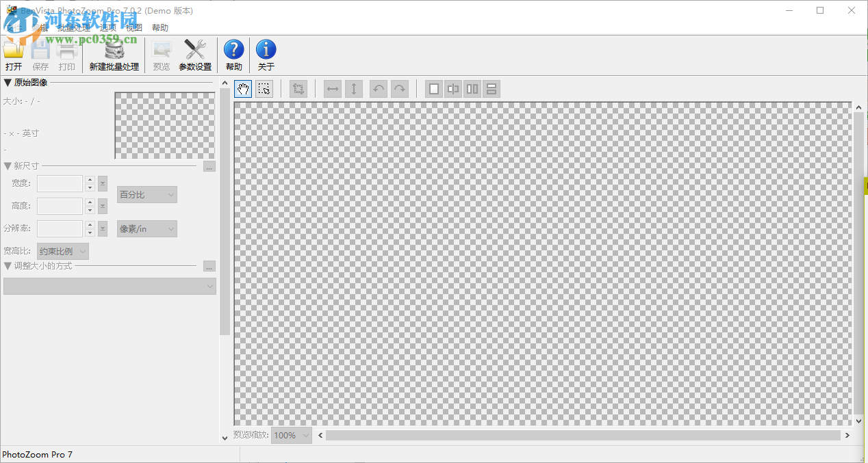Switch to single preview view mode

coord(433,89)
